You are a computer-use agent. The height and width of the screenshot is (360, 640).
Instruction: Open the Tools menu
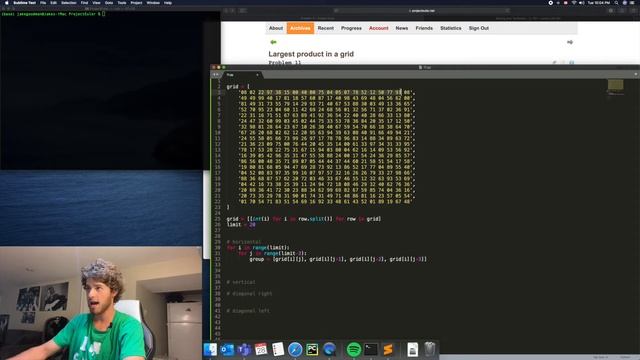(x=122, y=3)
